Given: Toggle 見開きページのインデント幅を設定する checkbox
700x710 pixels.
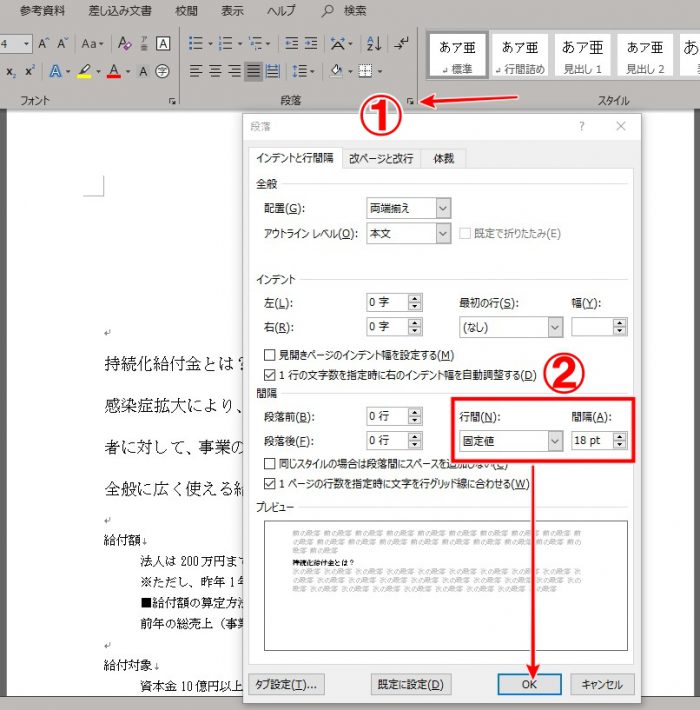Looking at the screenshot, I should 269,355.
